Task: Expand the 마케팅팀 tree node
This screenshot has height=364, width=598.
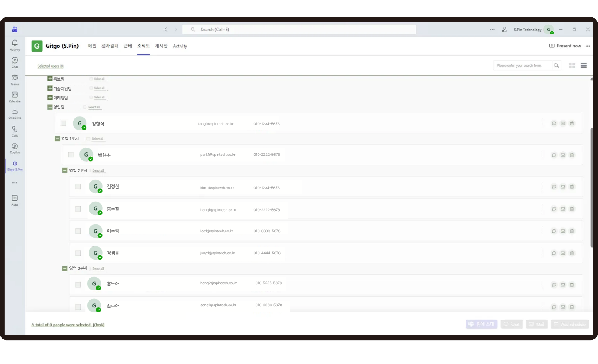Action: pyautogui.click(x=50, y=98)
